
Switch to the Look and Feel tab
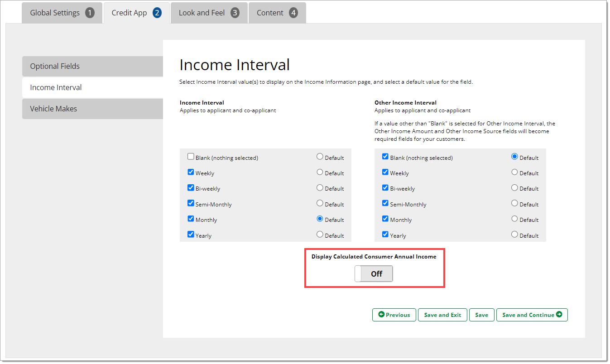209,13
